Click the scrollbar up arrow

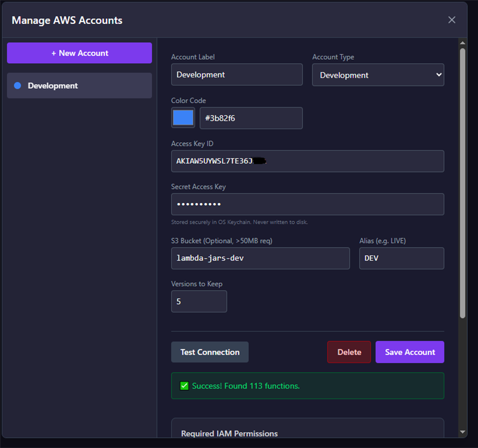(x=463, y=43)
